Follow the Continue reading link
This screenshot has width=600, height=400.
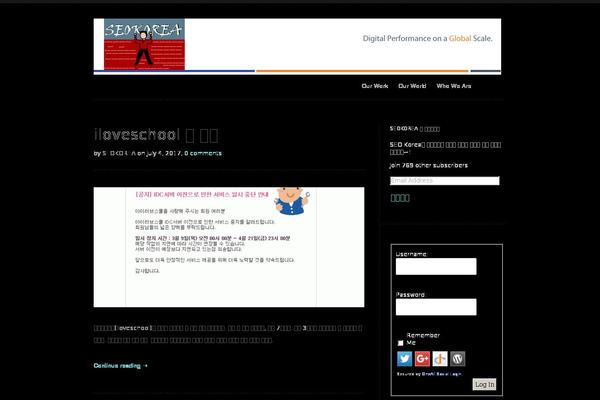pos(121,366)
